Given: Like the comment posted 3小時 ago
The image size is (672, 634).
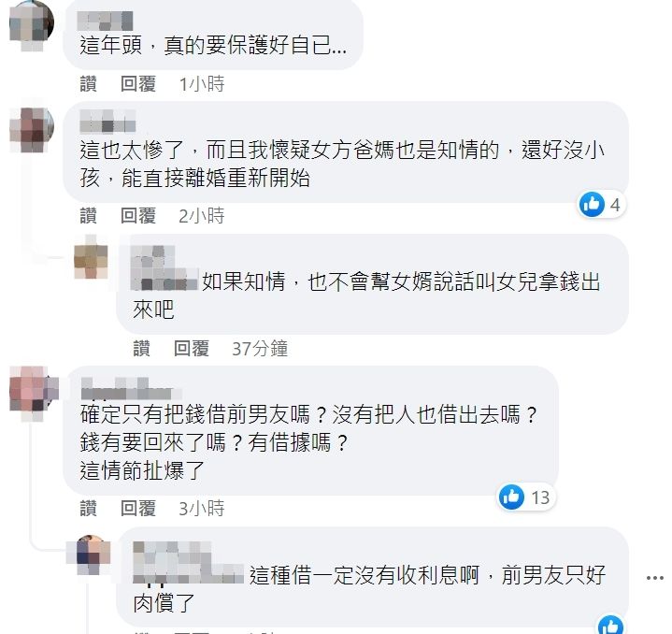Looking at the screenshot, I should tap(88, 509).
